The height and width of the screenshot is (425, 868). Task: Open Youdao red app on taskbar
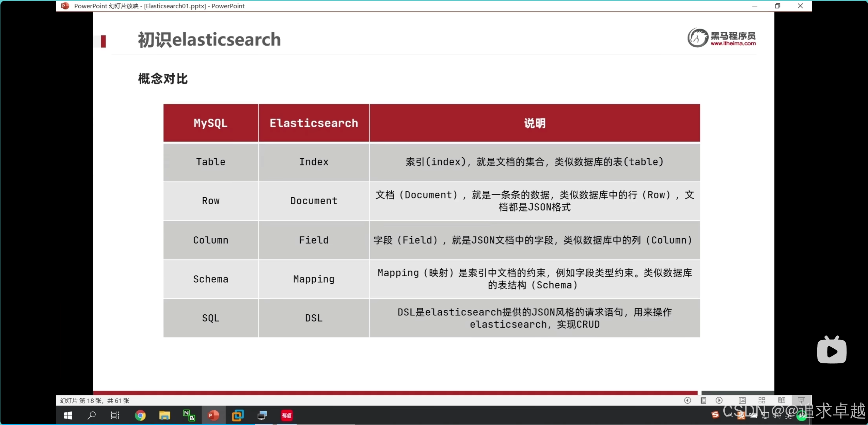coord(287,415)
